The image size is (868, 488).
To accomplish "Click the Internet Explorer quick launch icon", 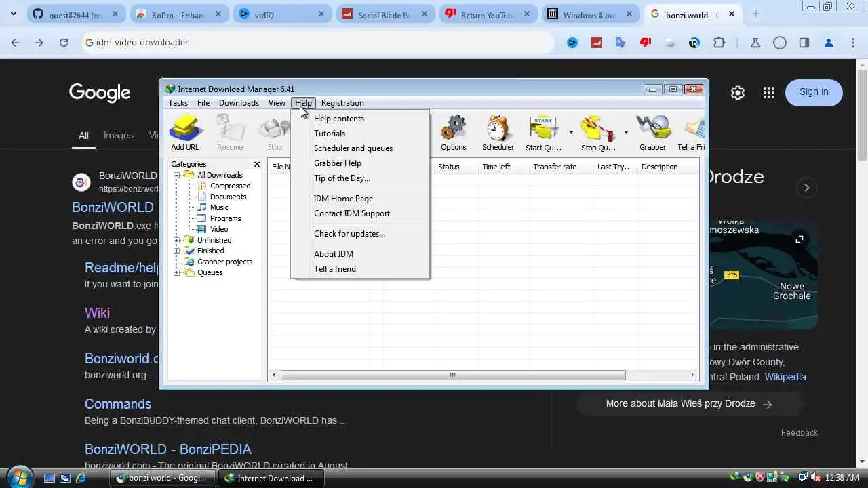I will coord(81,478).
